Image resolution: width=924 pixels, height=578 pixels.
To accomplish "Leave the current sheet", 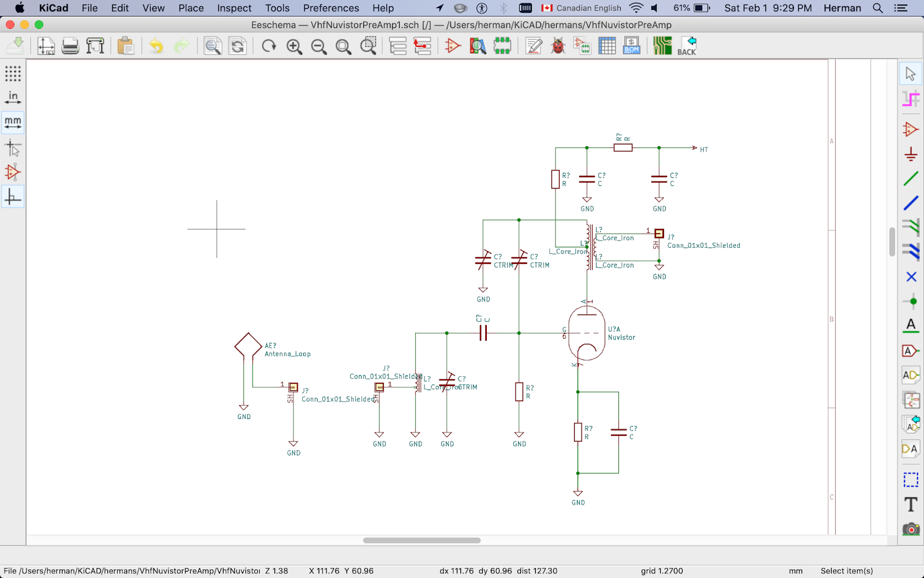I will click(x=423, y=46).
